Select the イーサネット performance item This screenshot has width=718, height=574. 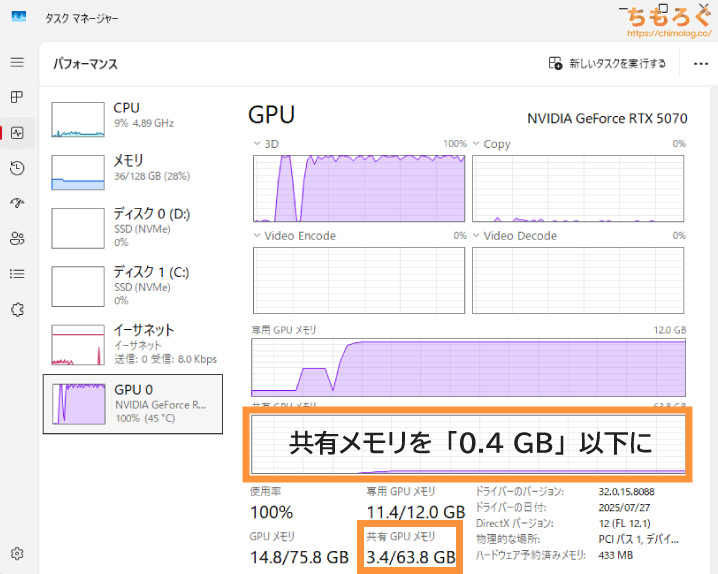pos(132,343)
